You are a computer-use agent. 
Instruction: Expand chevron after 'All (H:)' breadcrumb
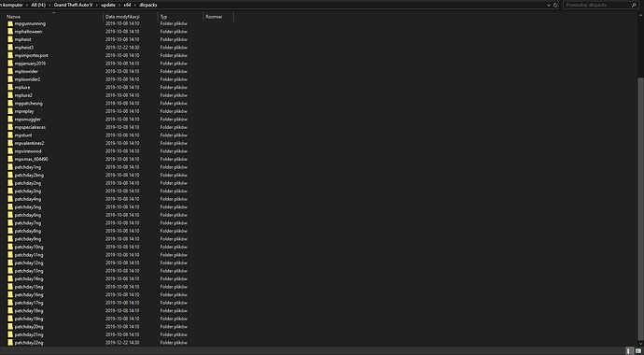(x=50, y=5)
